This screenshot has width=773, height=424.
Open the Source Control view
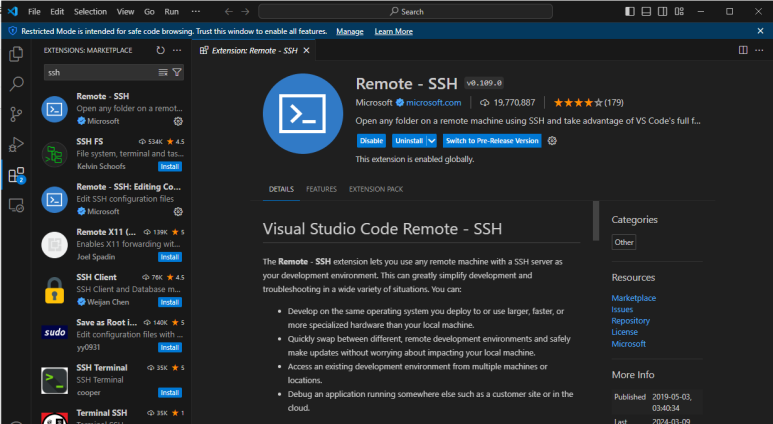(x=16, y=114)
